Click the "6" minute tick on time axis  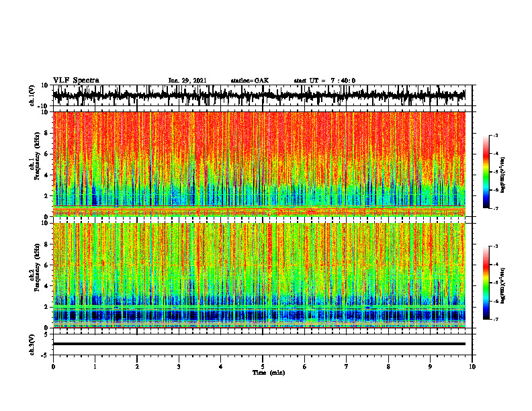point(305,367)
